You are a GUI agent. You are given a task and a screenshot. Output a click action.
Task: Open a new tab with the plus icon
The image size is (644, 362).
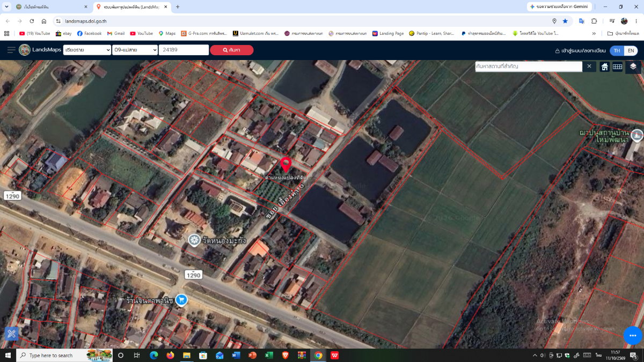pyautogui.click(x=178, y=7)
